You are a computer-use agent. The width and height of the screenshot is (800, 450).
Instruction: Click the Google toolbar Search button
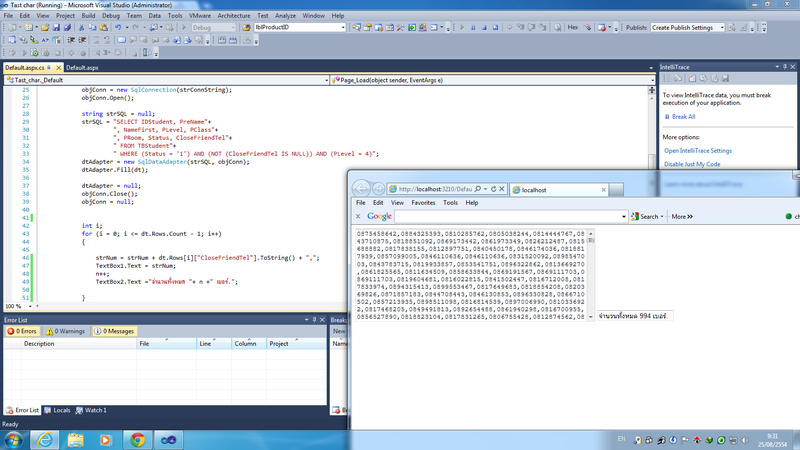pos(648,216)
